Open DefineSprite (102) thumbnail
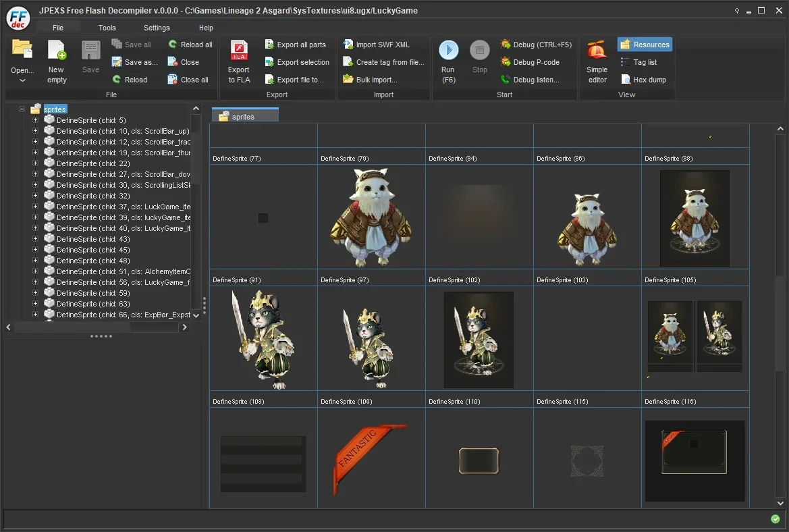The height and width of the screenshot is (532, 789). pyautogui.click(x=479, y=339)
